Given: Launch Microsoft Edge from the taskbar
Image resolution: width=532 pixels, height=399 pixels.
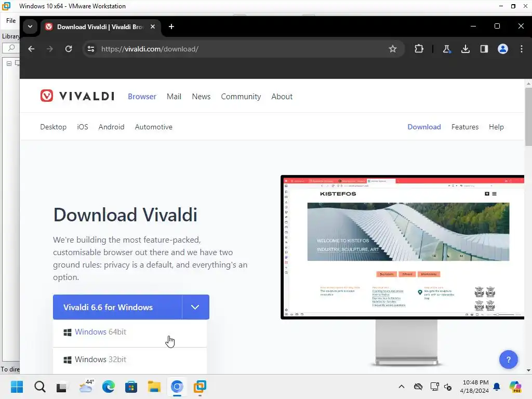Looking at the screenshot, I should point(108,387).
